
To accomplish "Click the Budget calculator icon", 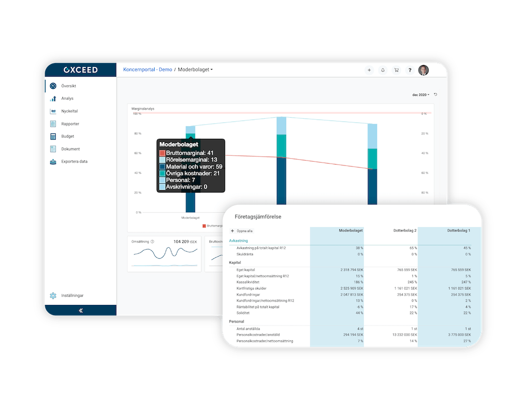I will click(x=53, y=136).
